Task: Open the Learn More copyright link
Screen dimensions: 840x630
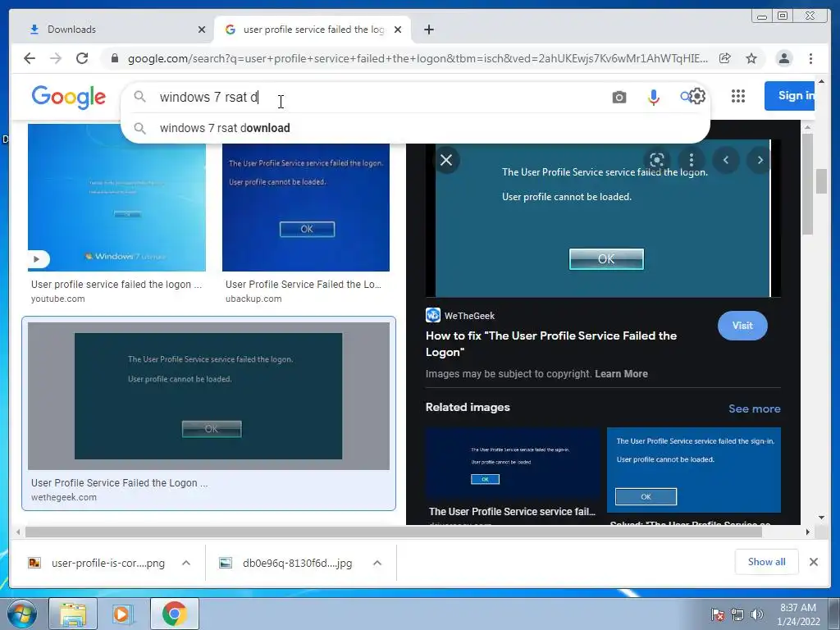Action: [621, 374]
